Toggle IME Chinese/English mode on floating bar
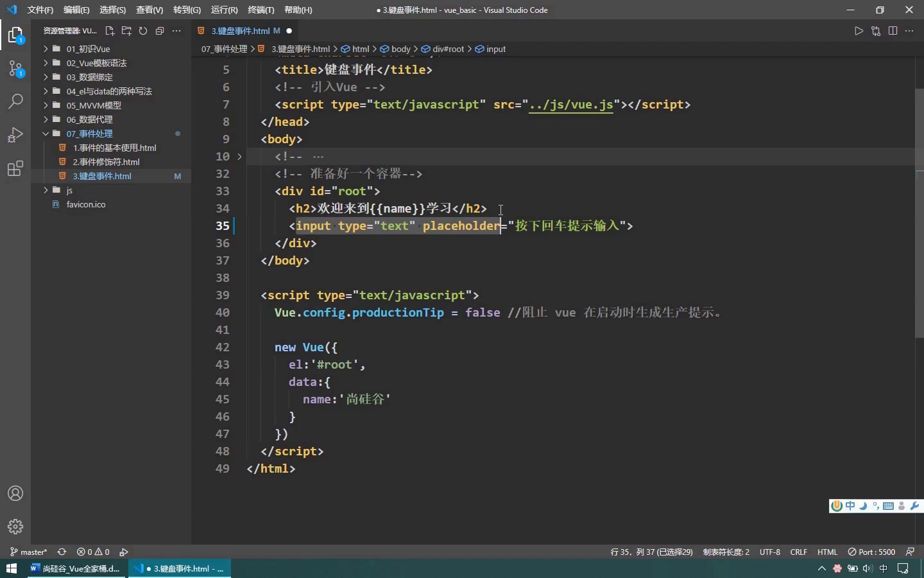The width and height of the screenshot is (924, 578). click(850, 506)
